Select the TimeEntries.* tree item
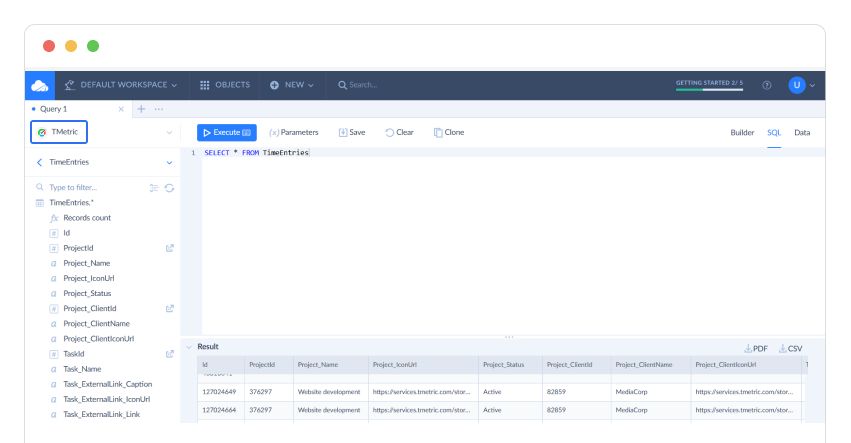Viewport: 851px width, 443px height. pyautogui.click(x=71, y=202)
